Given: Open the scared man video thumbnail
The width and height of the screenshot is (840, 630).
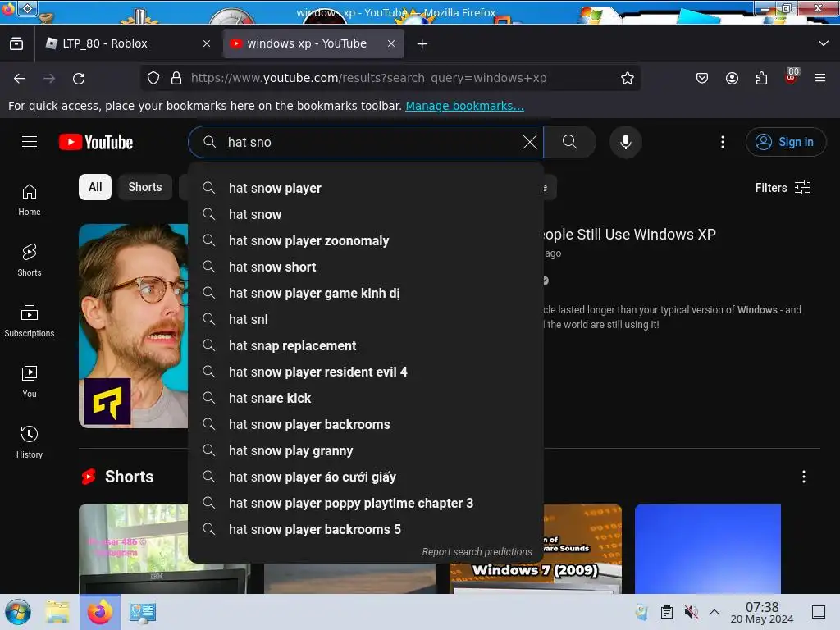Looking at the screenshot, I should coord(134,326).
